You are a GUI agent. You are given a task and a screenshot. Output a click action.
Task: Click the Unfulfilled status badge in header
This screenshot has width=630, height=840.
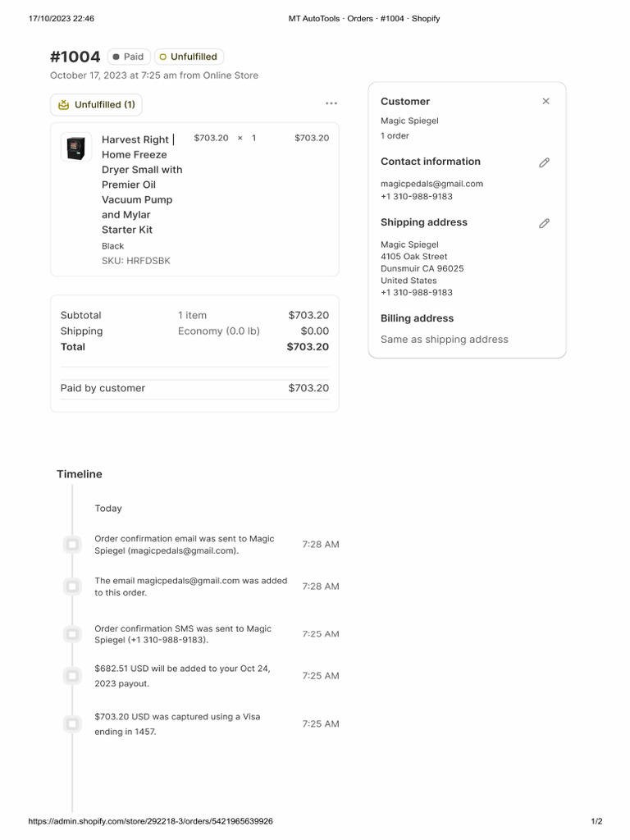coord(189,57)
